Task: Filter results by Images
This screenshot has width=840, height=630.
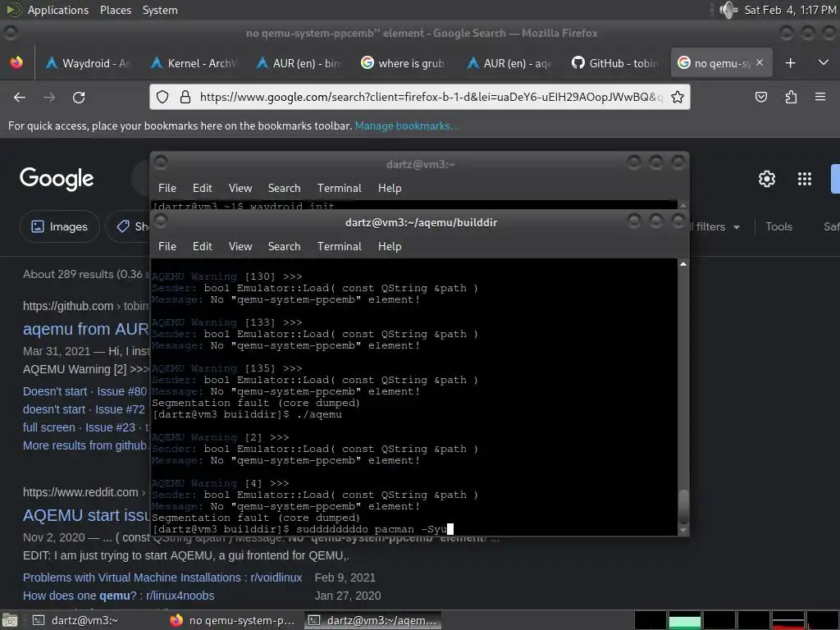Action: click(59, 226)
